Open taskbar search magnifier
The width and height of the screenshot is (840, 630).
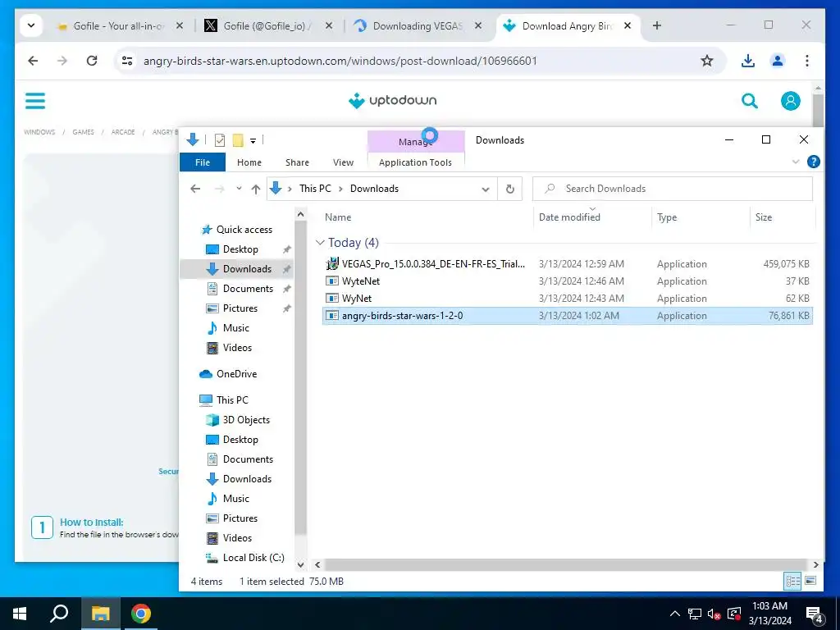(59, 614)
